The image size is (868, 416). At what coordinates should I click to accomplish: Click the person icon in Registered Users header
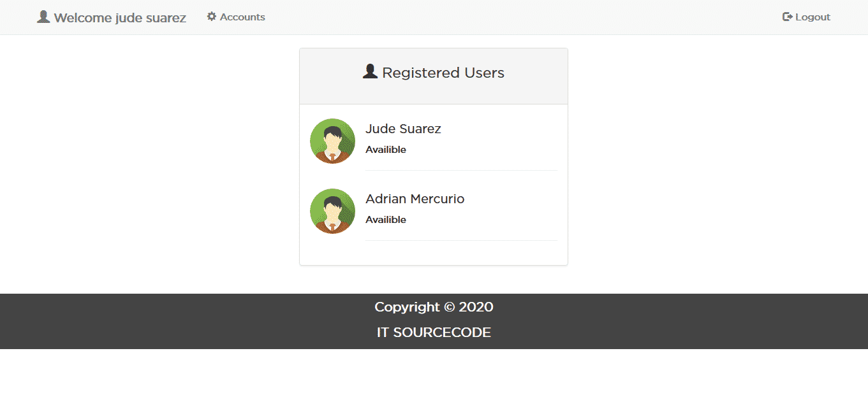[369, 71]
